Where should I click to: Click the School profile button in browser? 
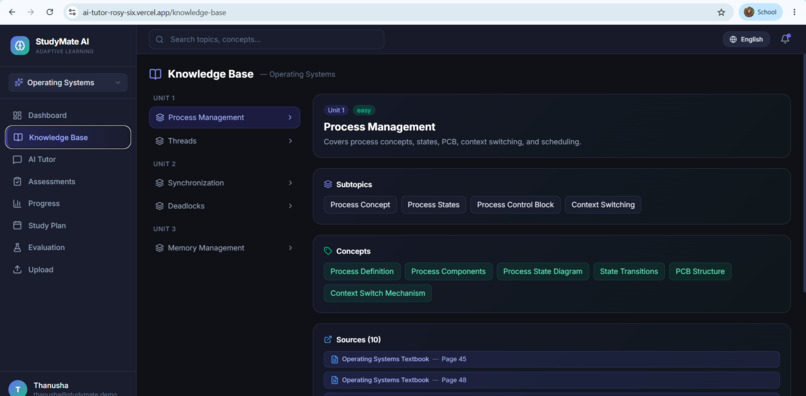761,12
